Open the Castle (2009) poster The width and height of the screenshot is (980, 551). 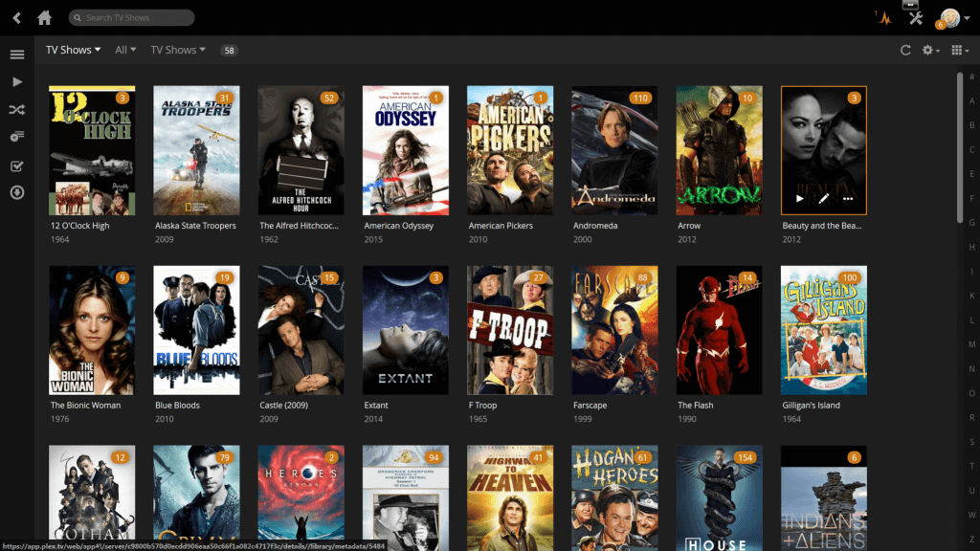[x=301, y=330]
